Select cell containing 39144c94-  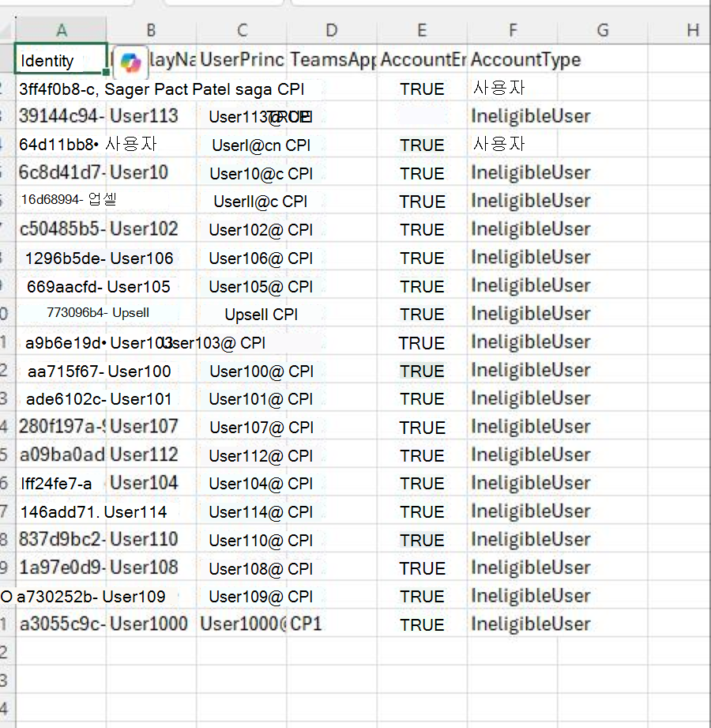coord(62,116)
